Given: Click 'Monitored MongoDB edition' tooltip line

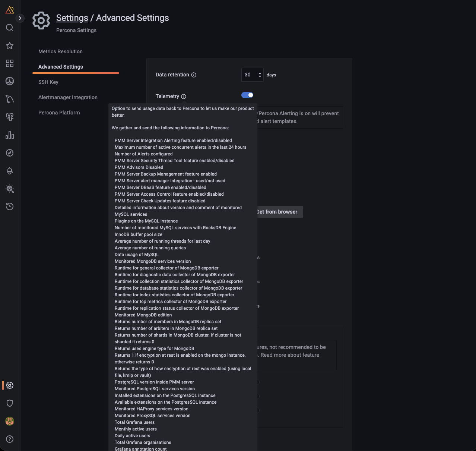Looking at the screenshot, I should point(143,315).
